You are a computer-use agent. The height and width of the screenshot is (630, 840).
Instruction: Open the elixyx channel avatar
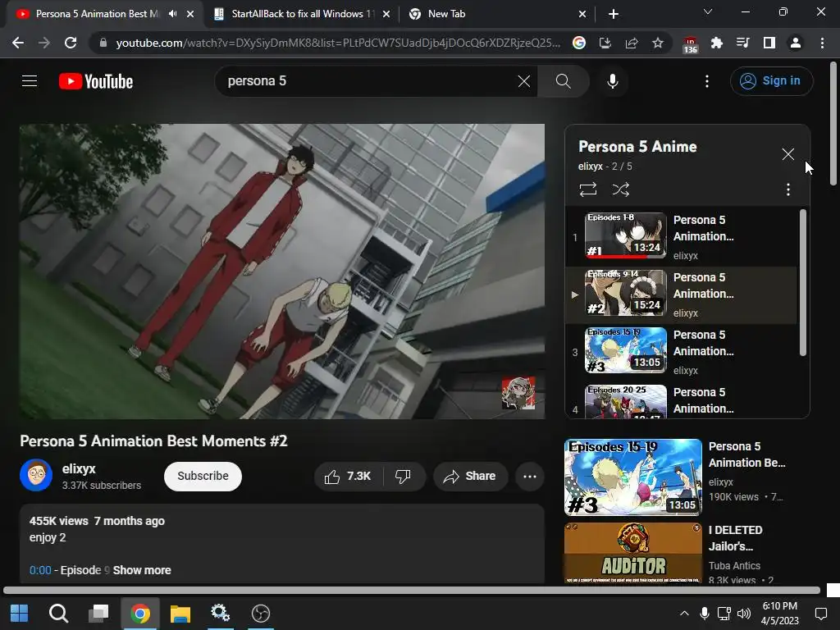[x=36, y=475]
